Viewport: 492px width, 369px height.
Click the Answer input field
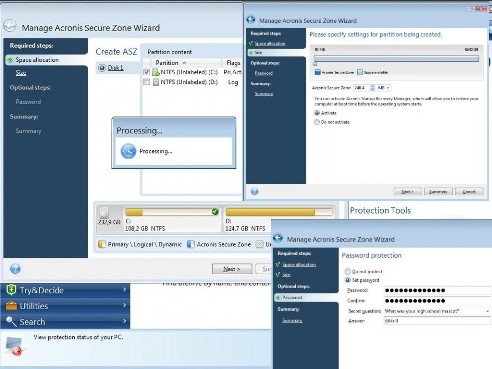click(437, 321)
